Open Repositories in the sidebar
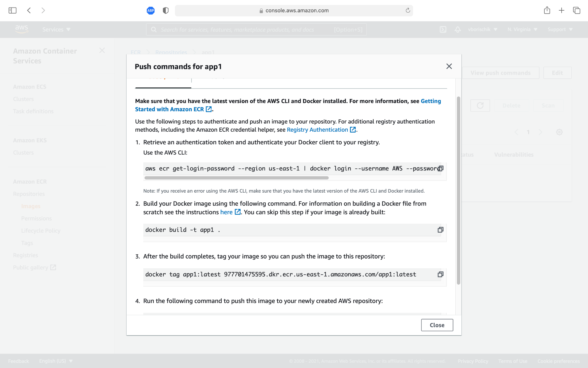 (29, 194)
